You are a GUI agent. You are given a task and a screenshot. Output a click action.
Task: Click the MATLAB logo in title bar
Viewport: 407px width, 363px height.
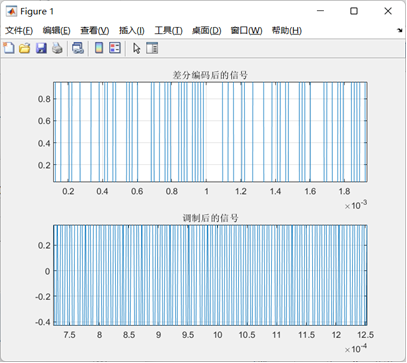12,11
